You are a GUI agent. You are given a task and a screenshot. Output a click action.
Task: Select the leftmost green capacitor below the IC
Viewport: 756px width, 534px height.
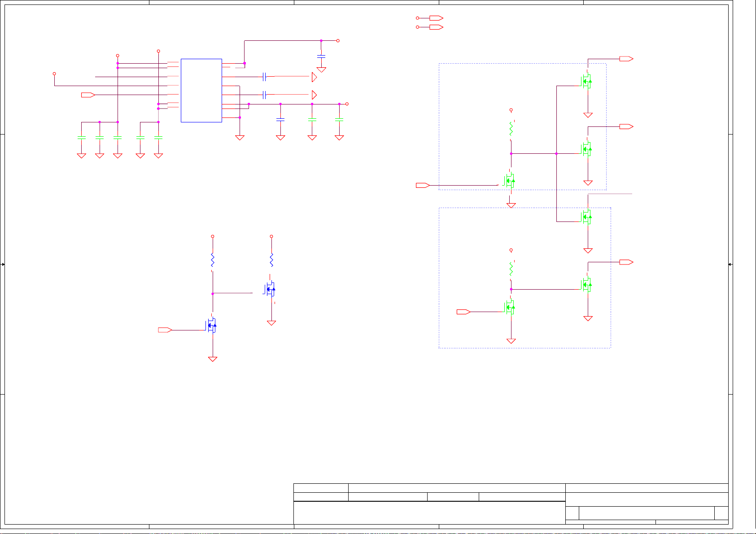82,137
